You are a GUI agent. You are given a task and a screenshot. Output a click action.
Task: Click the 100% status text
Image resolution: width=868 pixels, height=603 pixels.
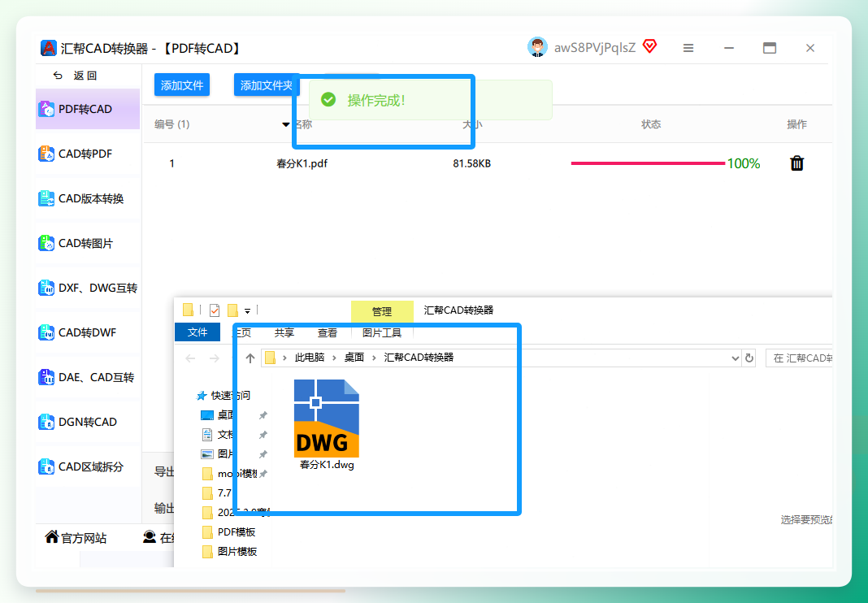click(744, 163)
